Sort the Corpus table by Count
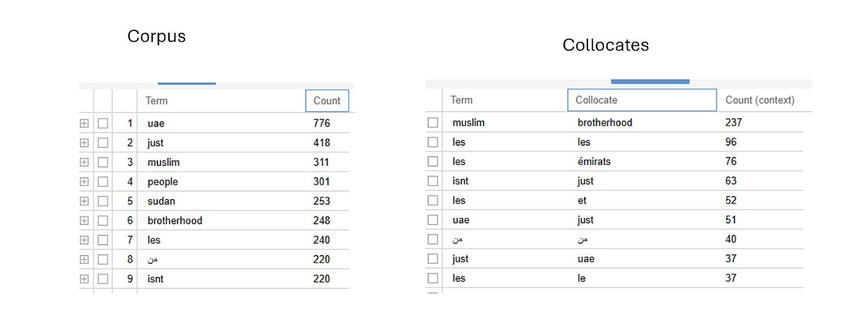 click(x=327, y=101)
